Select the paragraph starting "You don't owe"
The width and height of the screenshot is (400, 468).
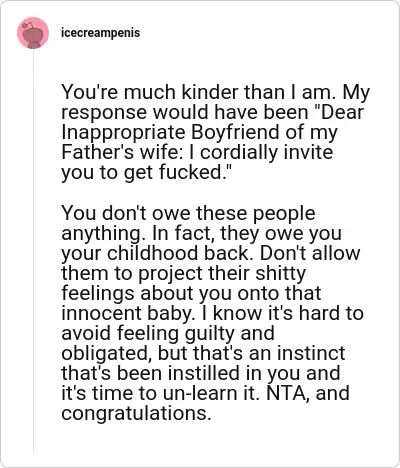[212, 313]
